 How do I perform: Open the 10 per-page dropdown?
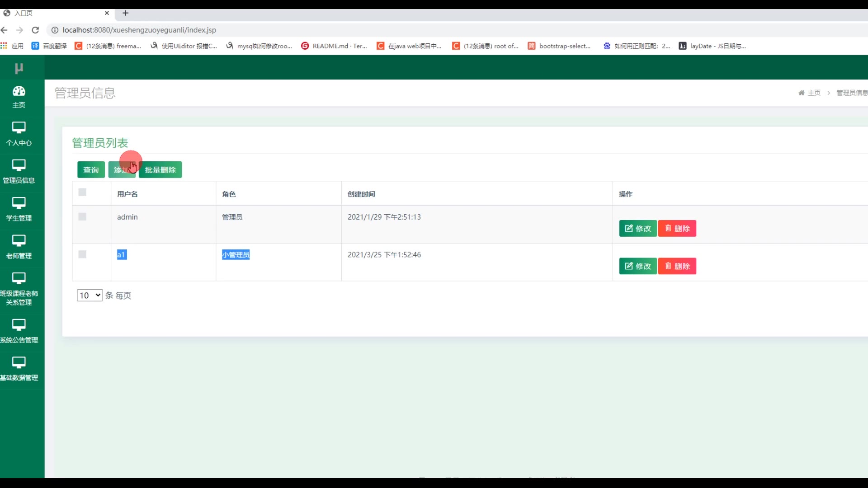point(90,296)
